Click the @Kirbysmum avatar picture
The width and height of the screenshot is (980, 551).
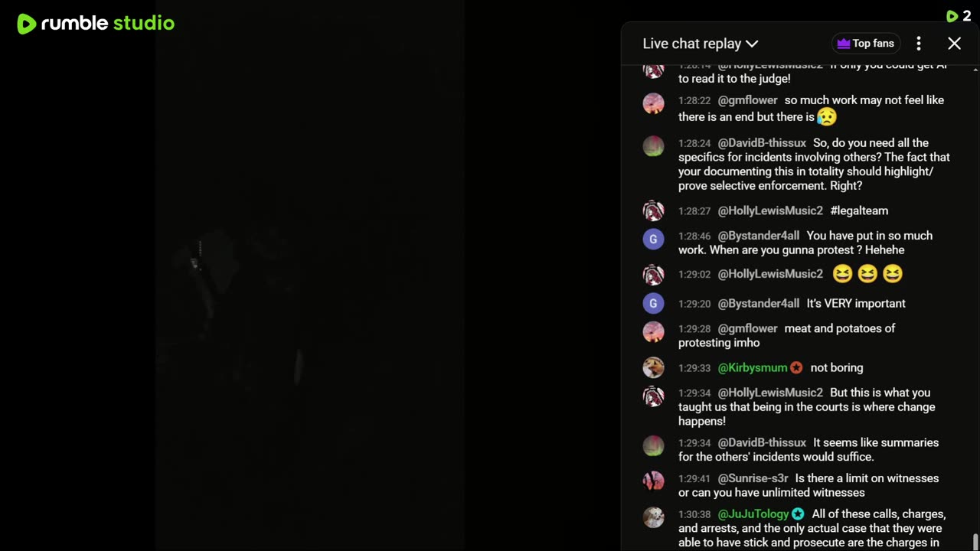[x=653, y=367]
